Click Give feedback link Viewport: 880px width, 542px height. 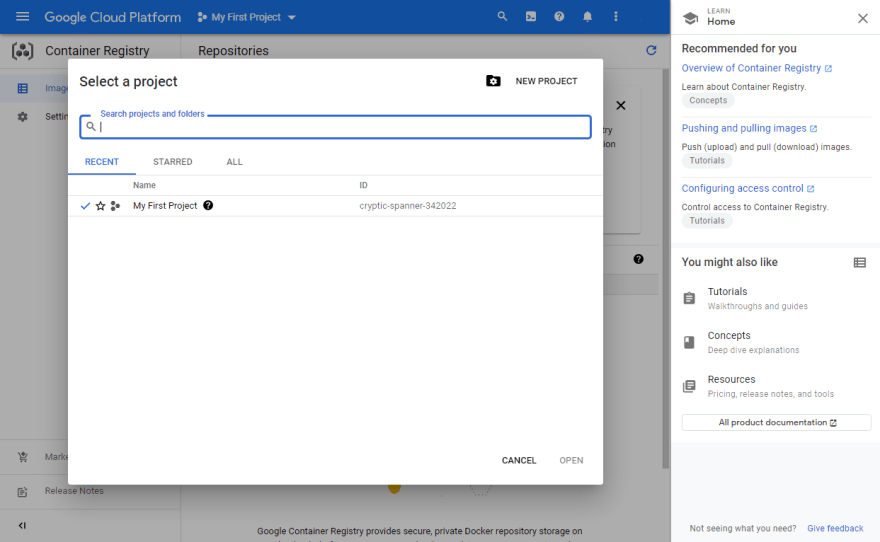point(835,528)
